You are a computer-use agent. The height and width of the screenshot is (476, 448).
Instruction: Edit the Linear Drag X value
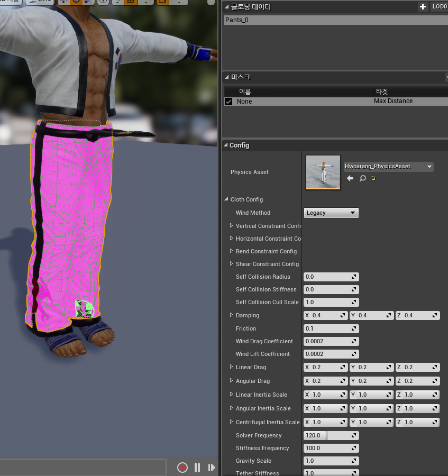click(x=325, y=368)
